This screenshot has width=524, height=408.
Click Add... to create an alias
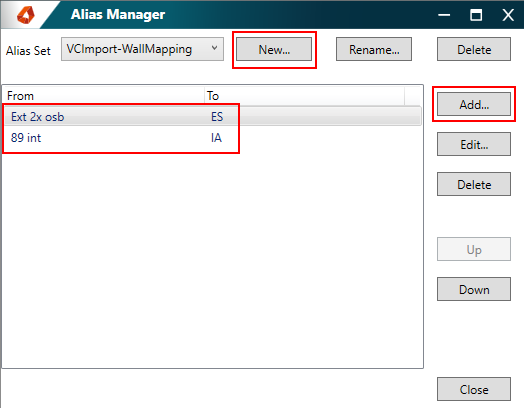pyautogui.click(x=474, y=104)
